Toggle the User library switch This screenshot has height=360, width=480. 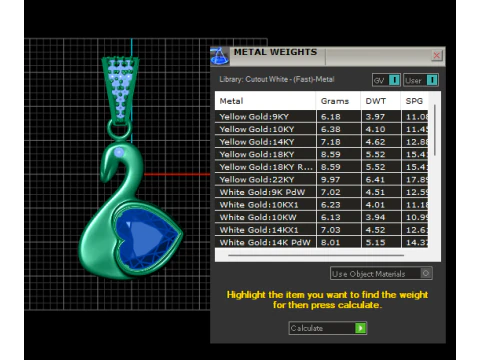click(x=421, y=80)
